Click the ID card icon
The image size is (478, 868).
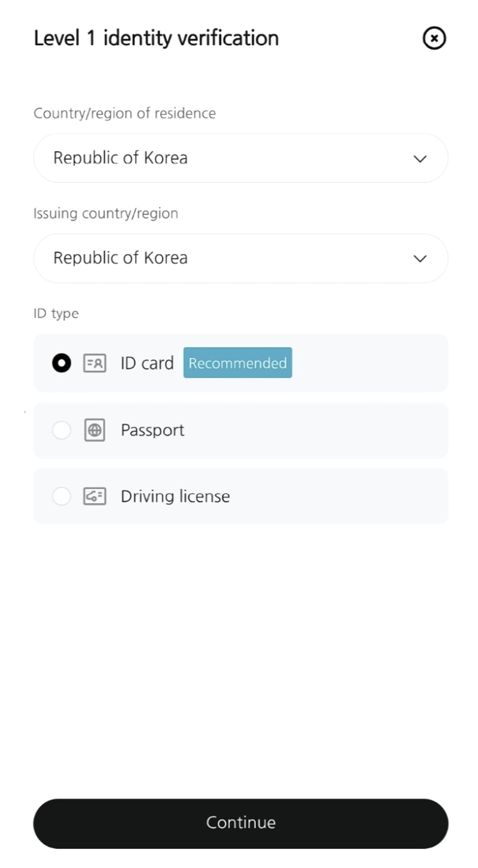(95, 363)
